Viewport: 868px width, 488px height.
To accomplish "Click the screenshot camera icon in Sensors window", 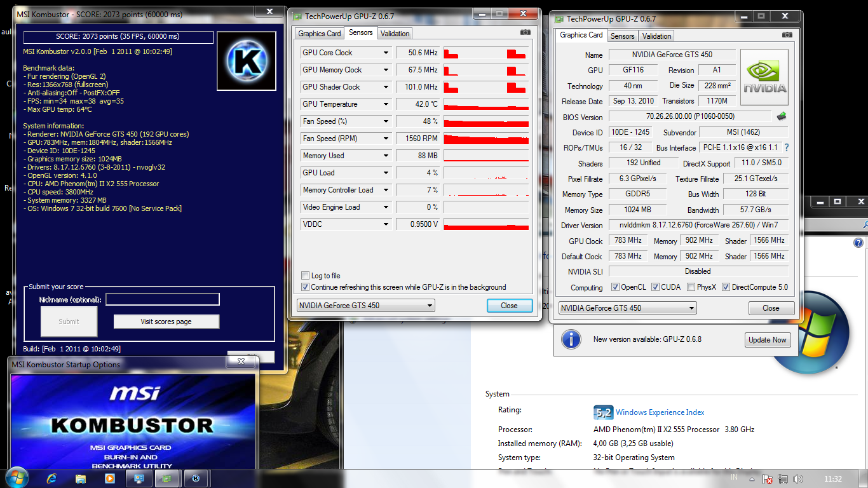I will coord(525,32).
